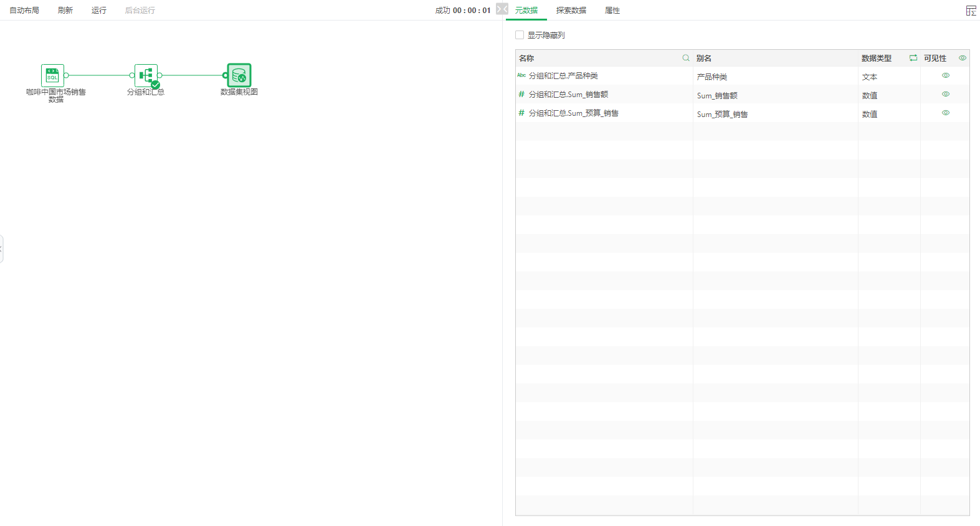Viewport: 980px width, 526px height.
Task: Select the 分组和汇总 aggregation node
Action: click(x=146, y=75)
